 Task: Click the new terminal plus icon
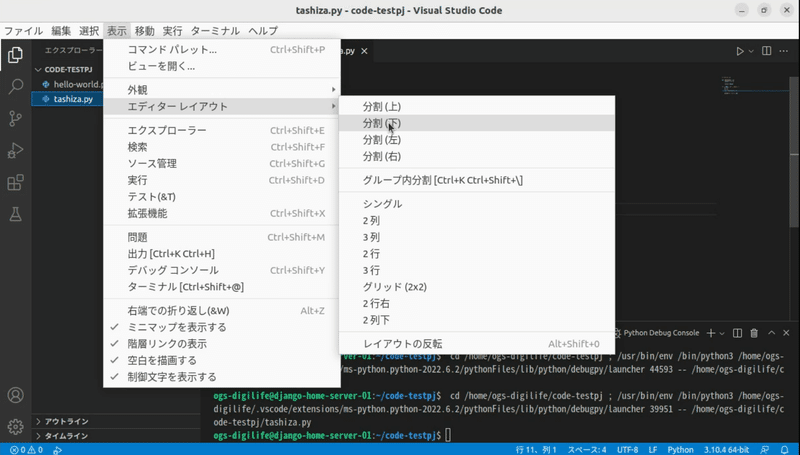pyautogui.click(x=710, y=333)
